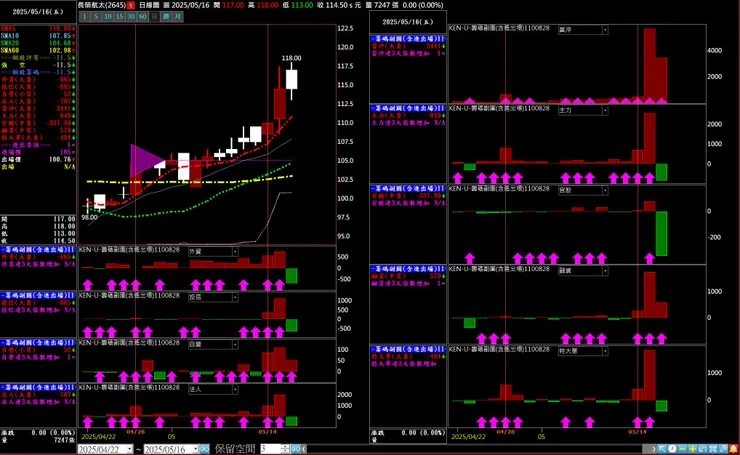Switch to the weekly (週) chart
Viewport: 740px width, 455px height.
166,17
